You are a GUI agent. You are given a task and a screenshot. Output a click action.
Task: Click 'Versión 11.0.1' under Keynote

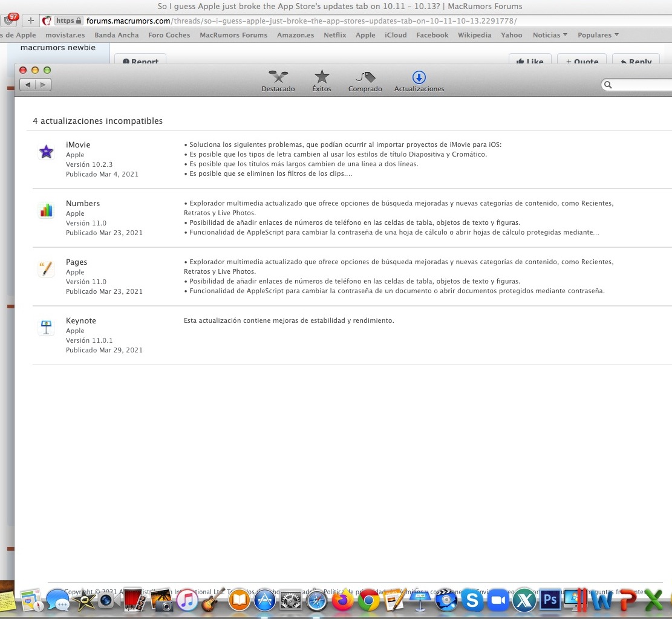(x=89, y=340)
